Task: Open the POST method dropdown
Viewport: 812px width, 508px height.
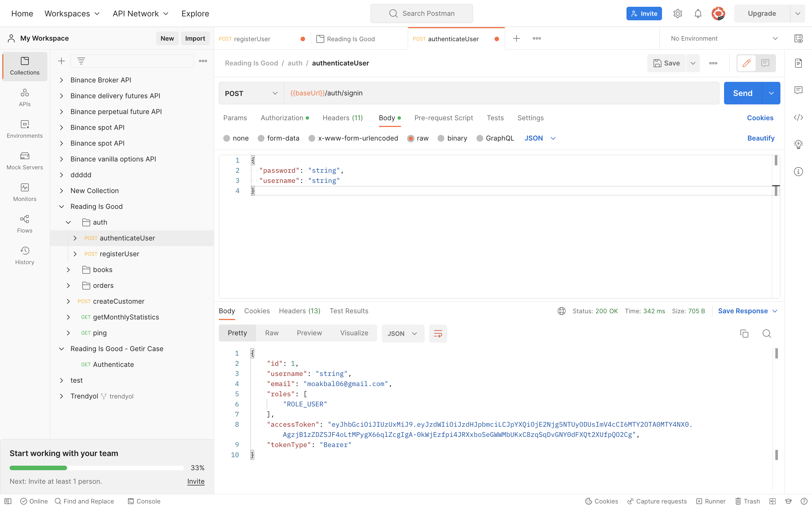Action: [251, 93]
